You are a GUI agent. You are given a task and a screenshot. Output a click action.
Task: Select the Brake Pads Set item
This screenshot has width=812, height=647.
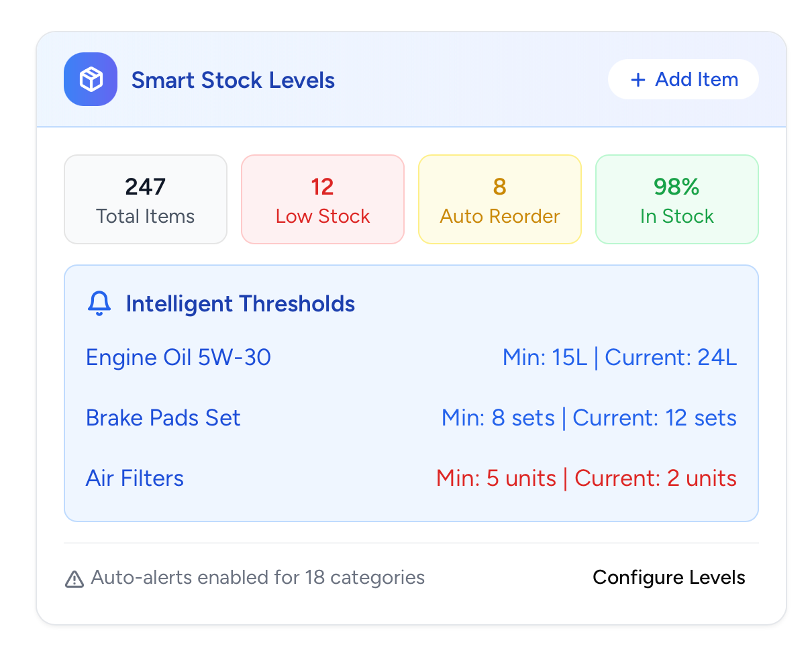tap(163, 418)
